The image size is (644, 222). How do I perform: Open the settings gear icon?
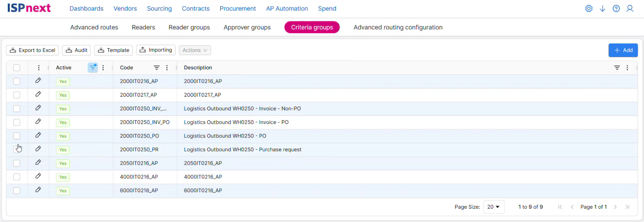pos(589,9)
